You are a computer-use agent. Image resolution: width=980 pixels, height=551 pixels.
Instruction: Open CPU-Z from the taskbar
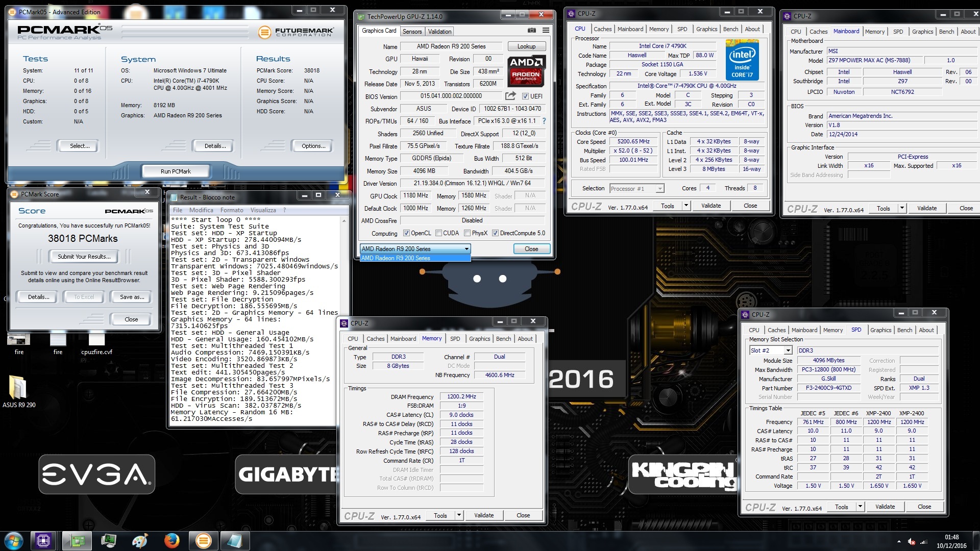point(43,540)
